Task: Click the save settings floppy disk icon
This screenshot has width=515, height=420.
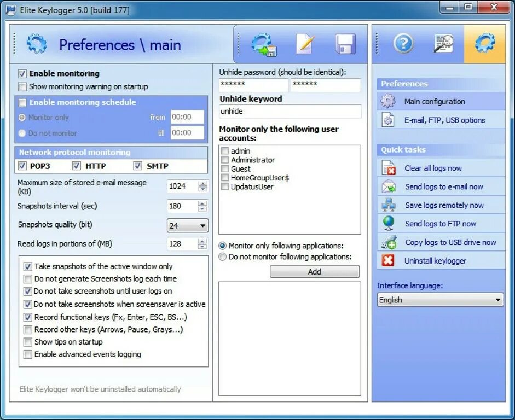Action: (345, 43)
